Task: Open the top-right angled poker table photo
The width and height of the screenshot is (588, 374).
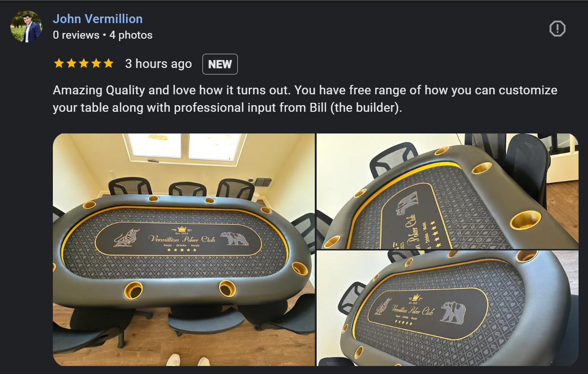Action: click(447, 191)
